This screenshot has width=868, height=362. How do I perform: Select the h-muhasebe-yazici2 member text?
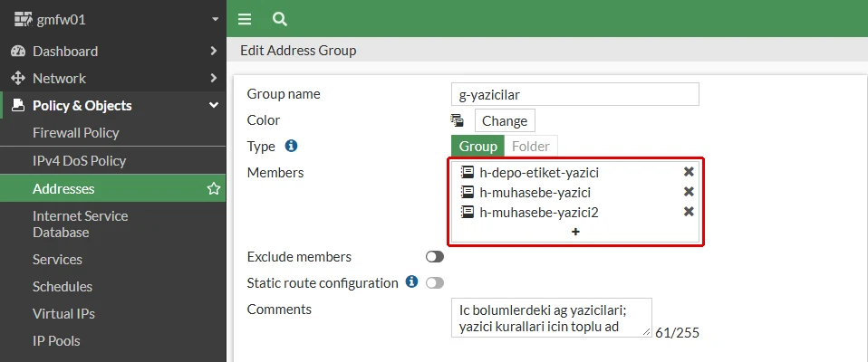pyautogui.click(x=539, y=213)
